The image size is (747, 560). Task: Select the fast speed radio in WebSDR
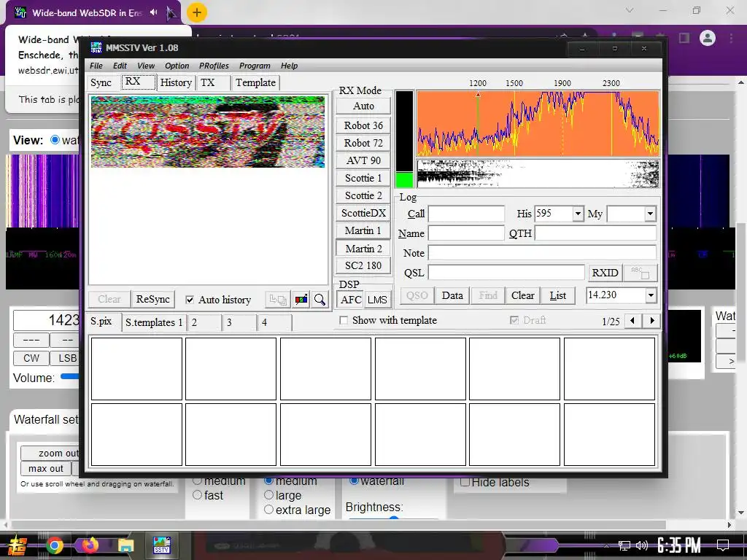(197, 495)
